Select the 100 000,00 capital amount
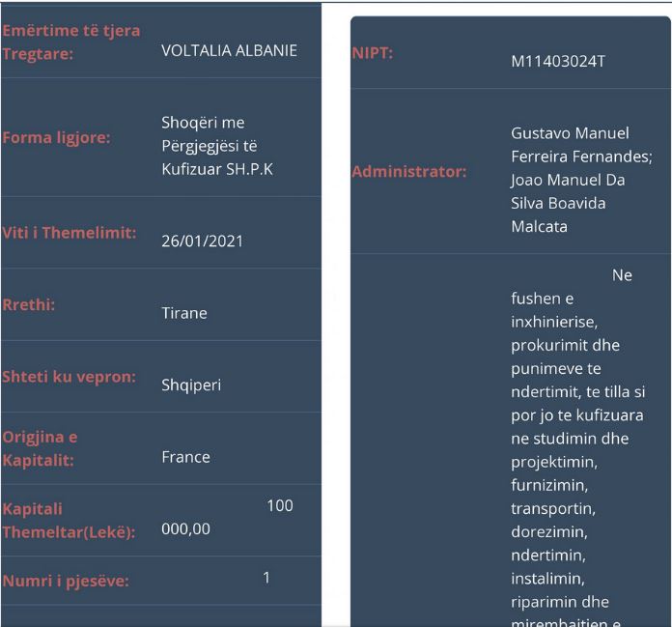The height and width of the screenshot is (627, 672). click(227, 518)
